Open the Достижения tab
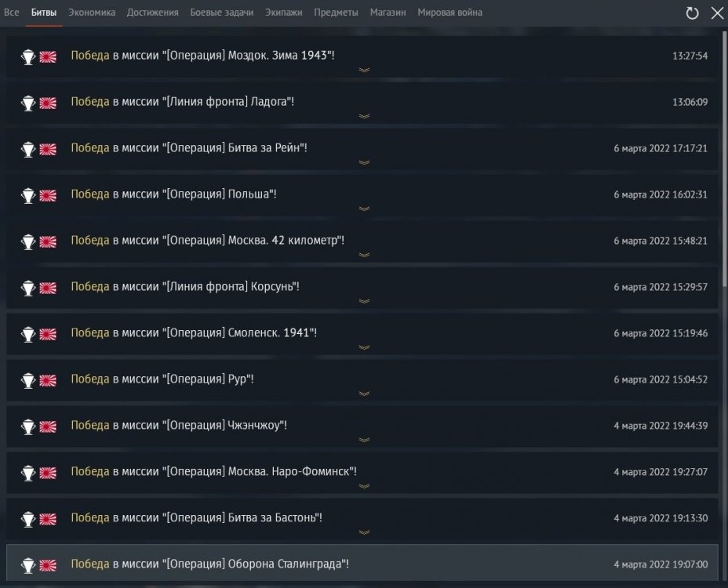Viewport: 728px width, 588px height. pos(152,13)
